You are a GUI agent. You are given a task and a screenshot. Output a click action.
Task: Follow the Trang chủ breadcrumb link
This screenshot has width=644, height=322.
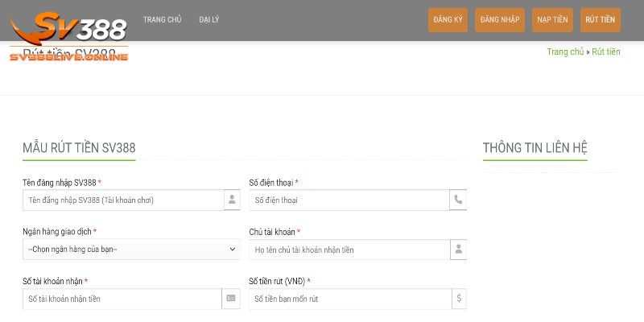coord(565,52)
